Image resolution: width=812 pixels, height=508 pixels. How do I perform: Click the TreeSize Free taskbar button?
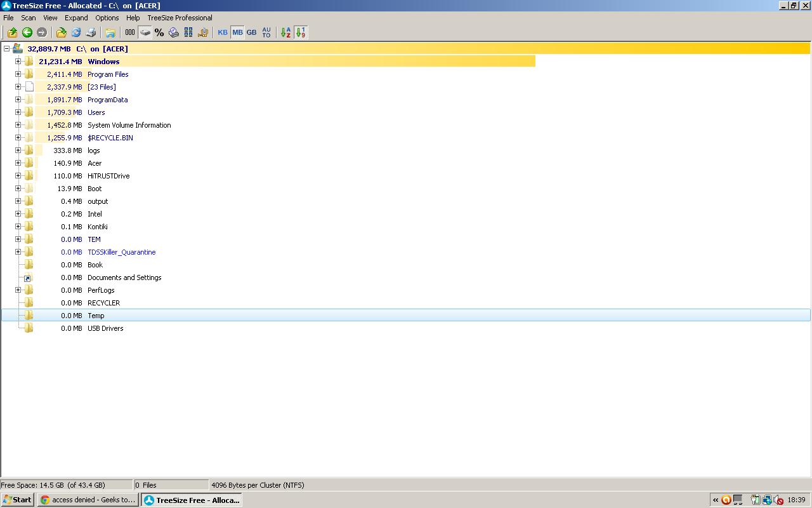point(192,500)
